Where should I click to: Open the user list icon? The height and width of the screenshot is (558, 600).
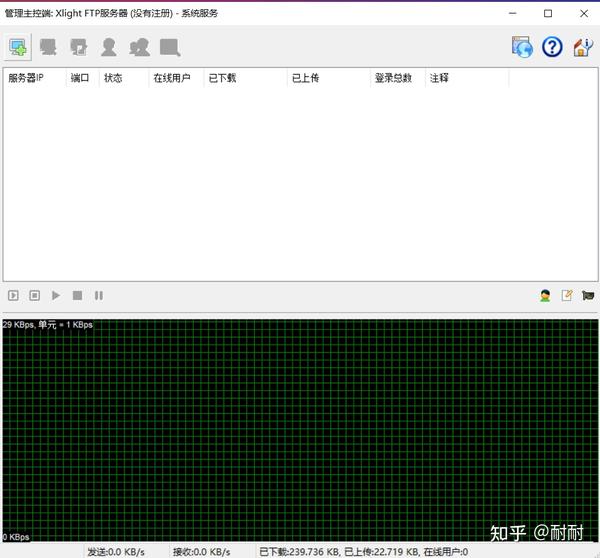[109, 47]
